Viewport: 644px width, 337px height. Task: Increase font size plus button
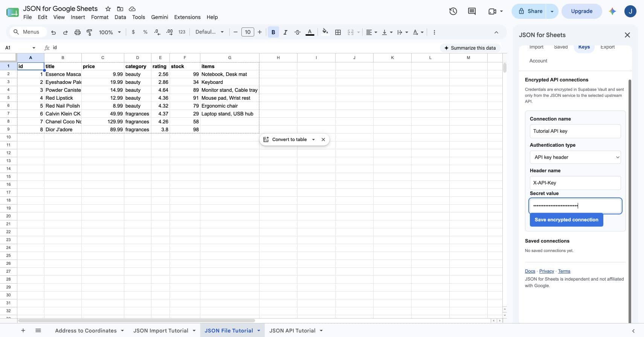coord(259,32)
